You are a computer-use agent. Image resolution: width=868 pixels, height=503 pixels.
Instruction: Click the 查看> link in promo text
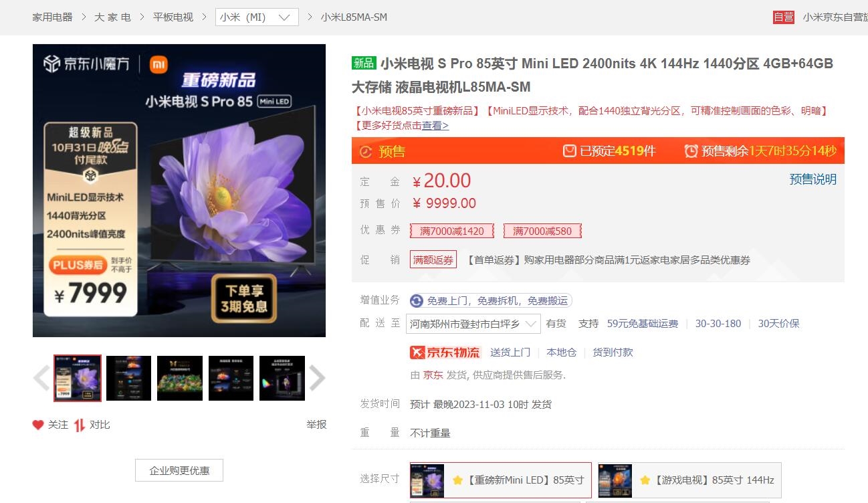pos(435,125)
